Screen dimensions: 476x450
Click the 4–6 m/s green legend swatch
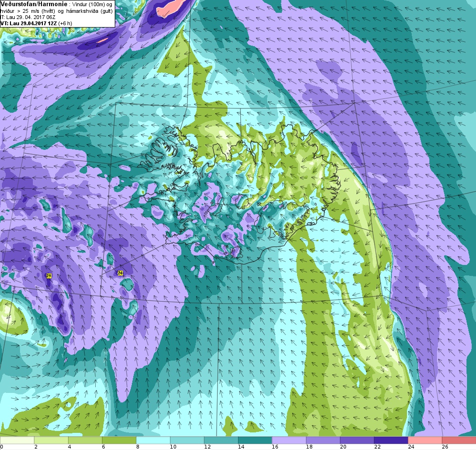point(85,440)
